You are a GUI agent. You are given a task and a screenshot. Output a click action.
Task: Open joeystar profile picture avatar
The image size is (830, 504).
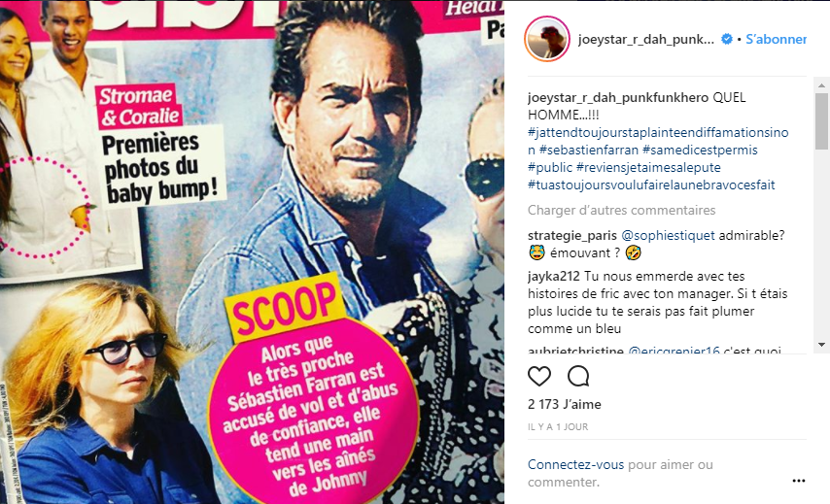point(547,39)
